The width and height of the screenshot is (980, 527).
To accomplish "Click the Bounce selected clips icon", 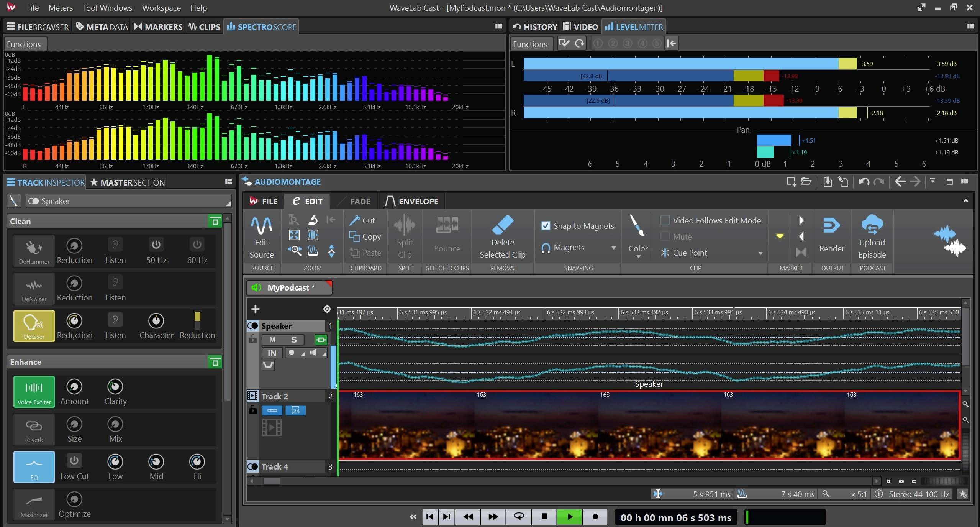I will pyautogui.click(x=447, y=225).
